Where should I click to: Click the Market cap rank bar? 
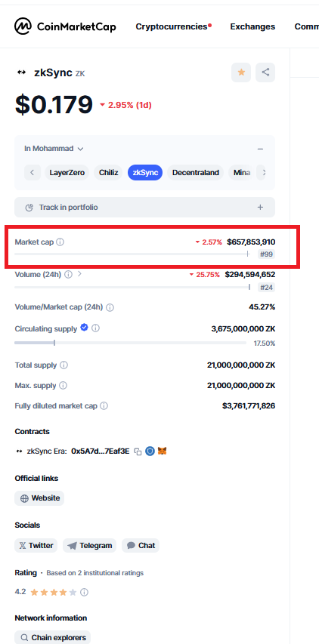pyautogui.click(x=132, y=254)
